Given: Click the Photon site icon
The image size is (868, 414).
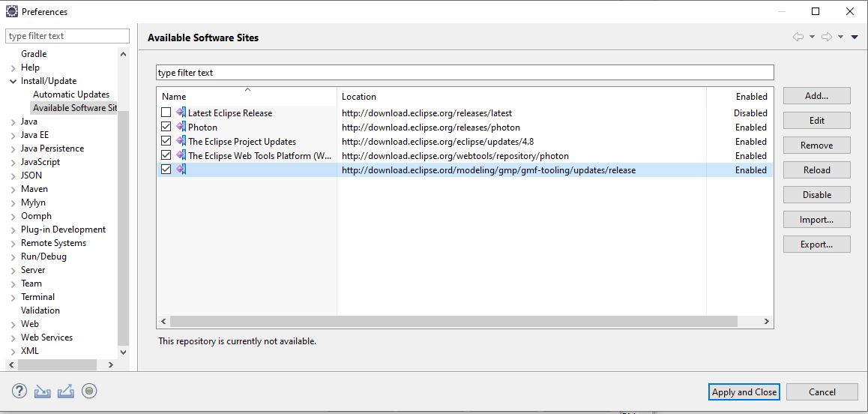Looking at the screenshot, I should pos(181,127).
